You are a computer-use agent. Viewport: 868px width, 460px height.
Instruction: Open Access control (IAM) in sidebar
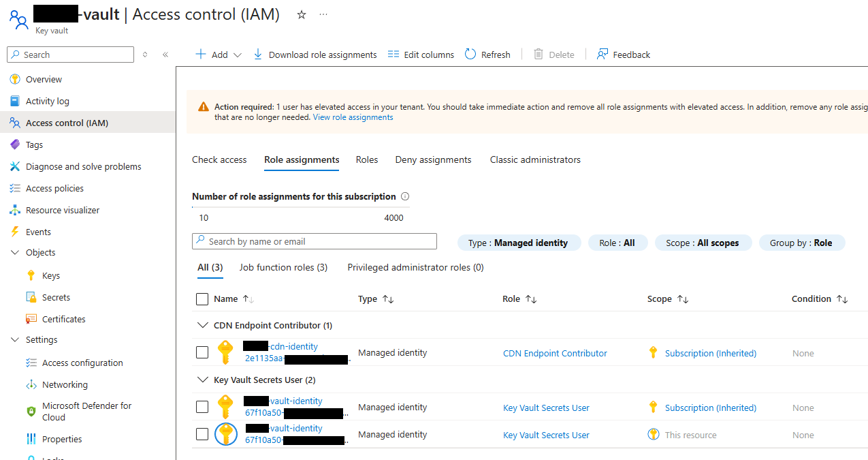click(x=88, y=123)
